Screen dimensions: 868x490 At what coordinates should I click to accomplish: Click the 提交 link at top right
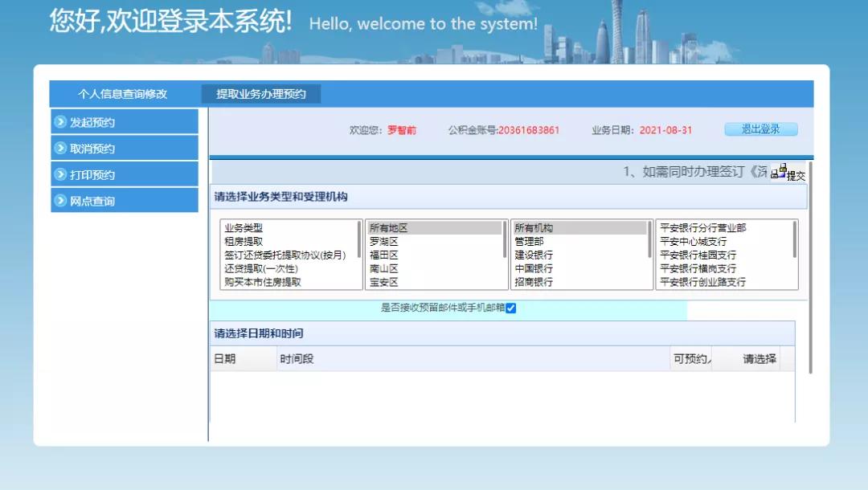pos(795,174)
